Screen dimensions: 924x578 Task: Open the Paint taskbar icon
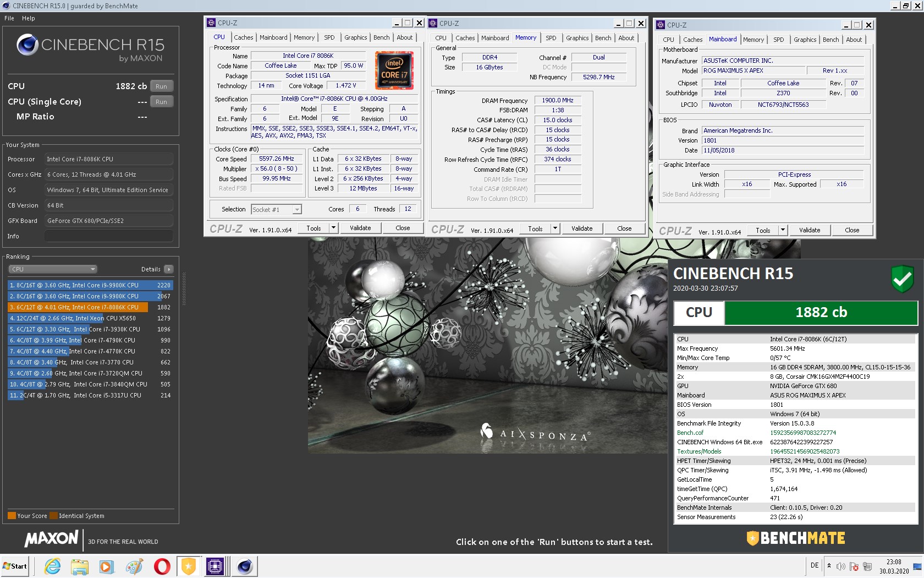[134, 566]
